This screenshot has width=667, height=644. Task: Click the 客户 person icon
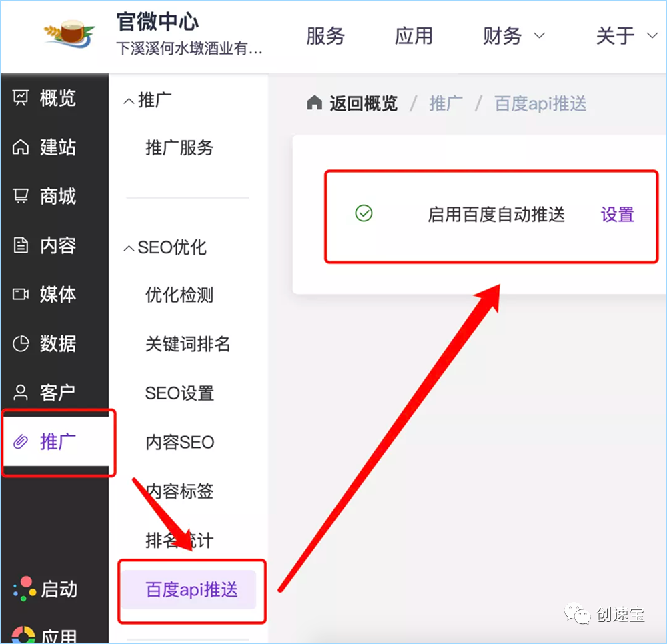[21, 393]
